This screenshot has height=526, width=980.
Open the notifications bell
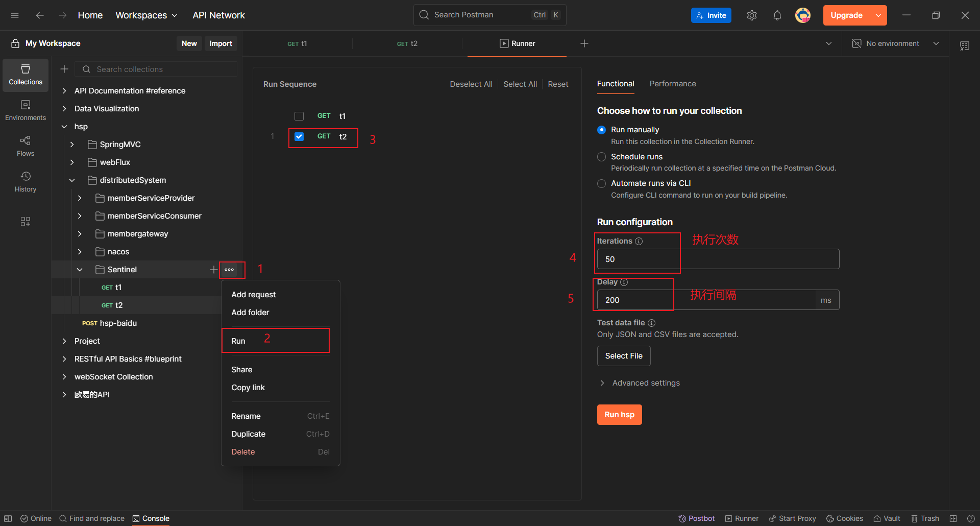tap(777, 15)
